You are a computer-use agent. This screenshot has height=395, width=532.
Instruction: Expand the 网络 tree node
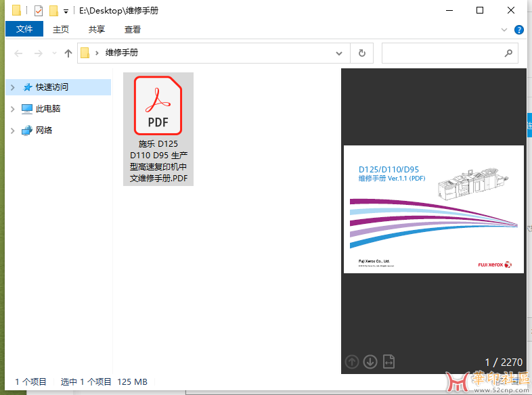click(13, 131)
